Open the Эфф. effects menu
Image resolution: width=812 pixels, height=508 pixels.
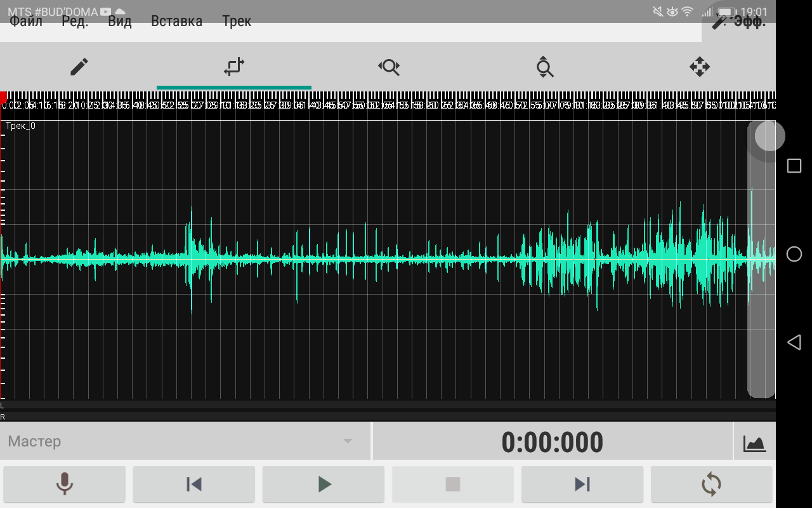740,22
